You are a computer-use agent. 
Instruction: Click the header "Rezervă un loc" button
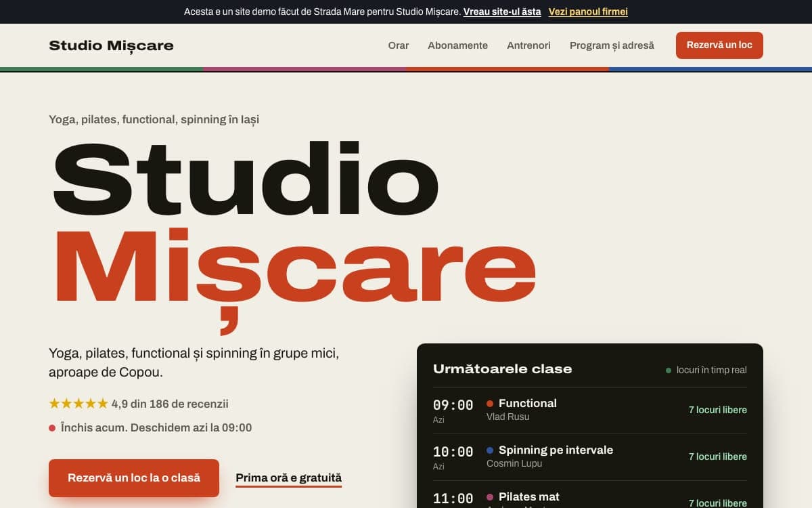(x=719, y=45)
